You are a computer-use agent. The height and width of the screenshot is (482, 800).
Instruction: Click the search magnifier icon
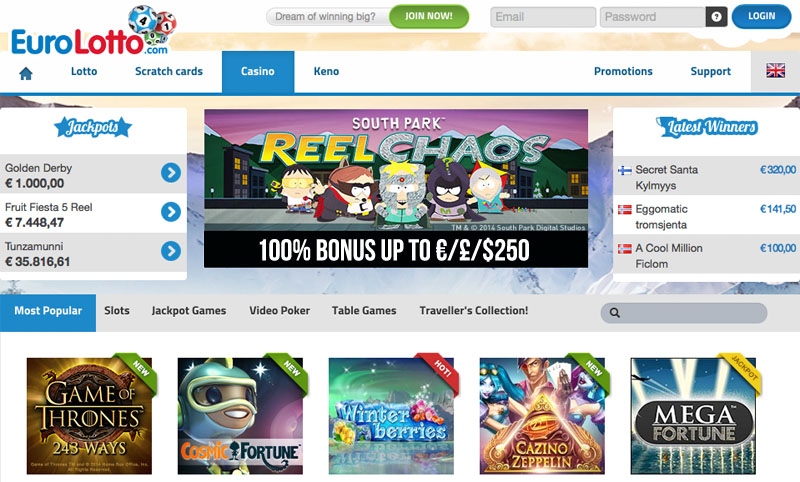615,313
